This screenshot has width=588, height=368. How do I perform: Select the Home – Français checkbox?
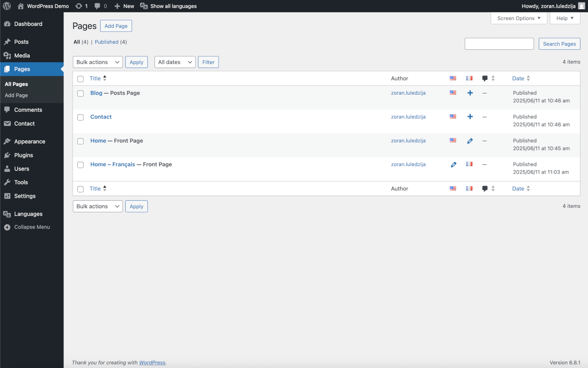click(x=81, y=165)
